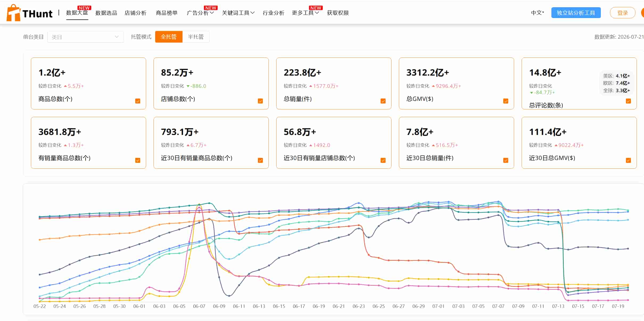
Task: Click the down arrow beside -84.7万+
Action: (x=531, y=93)
